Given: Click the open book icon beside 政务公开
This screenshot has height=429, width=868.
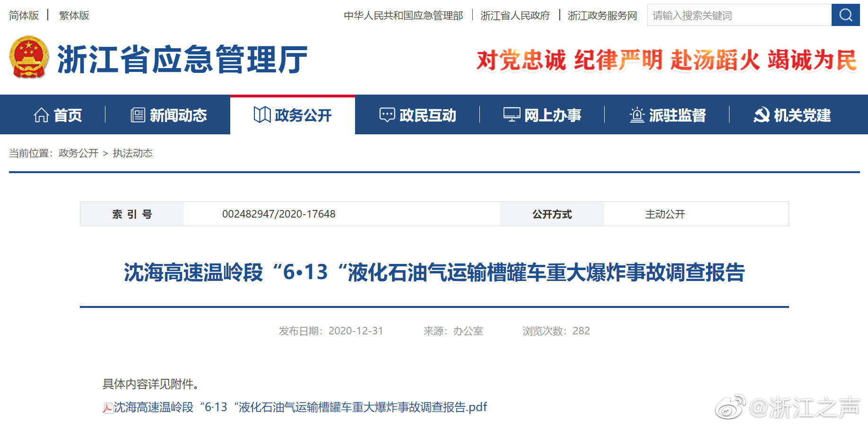Looking at the screenshot, I should tap(262, 114).
